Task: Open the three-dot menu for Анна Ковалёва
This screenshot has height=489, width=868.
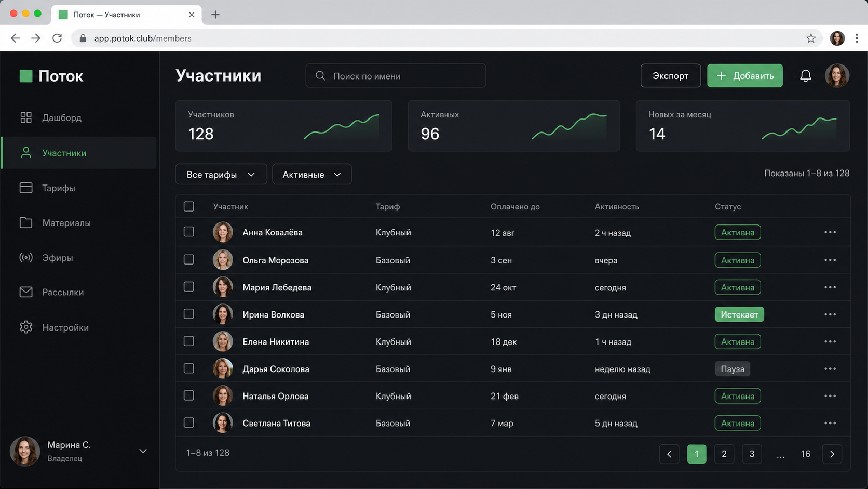Action: tap(830, 232)
